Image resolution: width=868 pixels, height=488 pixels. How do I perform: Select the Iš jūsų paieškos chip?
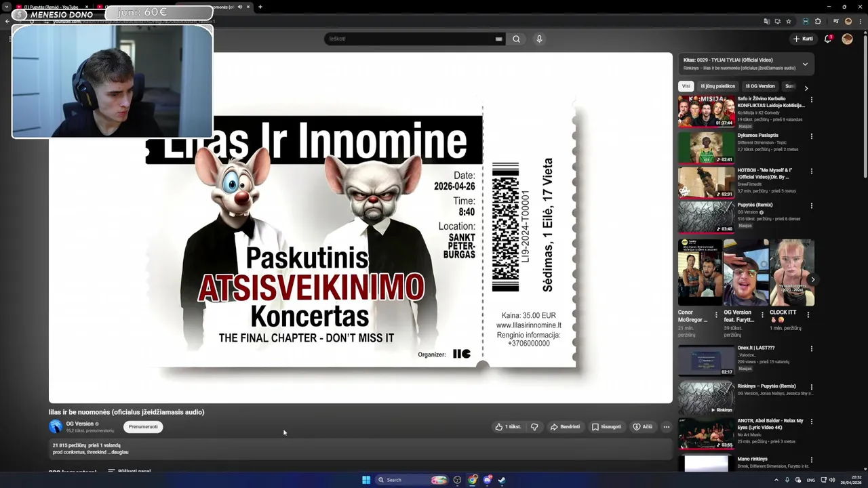717,86
